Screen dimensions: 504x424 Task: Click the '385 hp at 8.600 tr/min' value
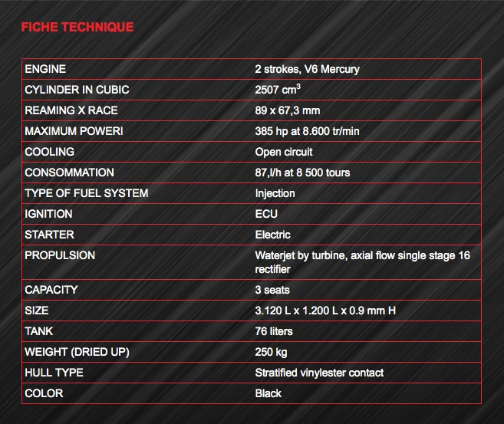(307, 131)
